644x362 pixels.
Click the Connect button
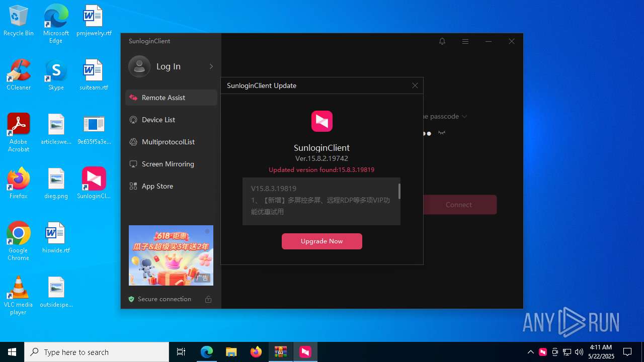click(459, 205)
